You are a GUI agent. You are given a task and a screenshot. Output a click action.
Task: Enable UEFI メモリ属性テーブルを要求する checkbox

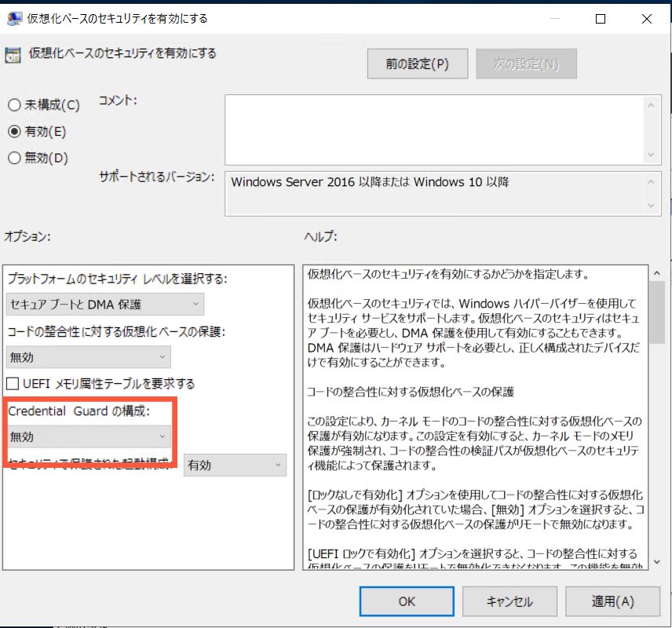pyautogui.click(x=13, y=384)
